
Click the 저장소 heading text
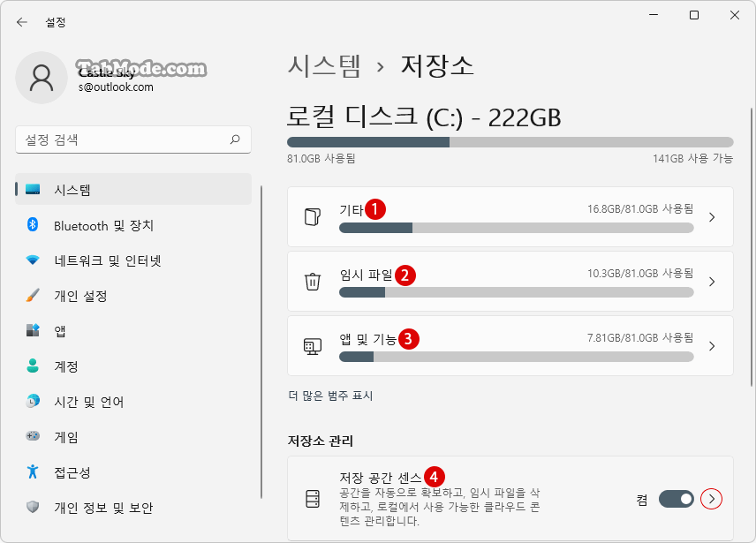click(437, 66)
